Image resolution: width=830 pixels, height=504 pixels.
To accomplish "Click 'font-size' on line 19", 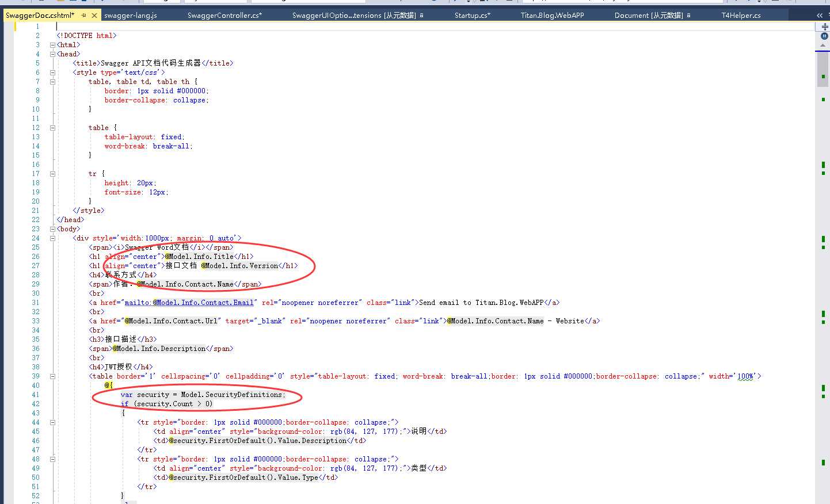I will tap(123, 192).
